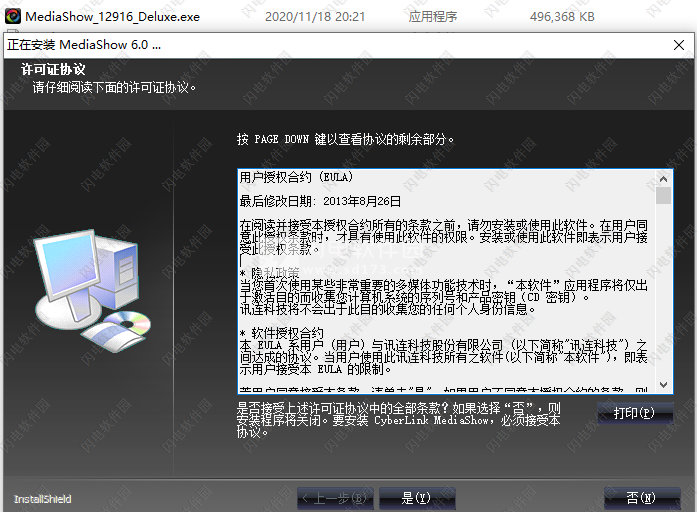Close the MediaShow 6.0 installer window
The width and height of the screenshot is (697, 512).
click(x=679, y=45)
